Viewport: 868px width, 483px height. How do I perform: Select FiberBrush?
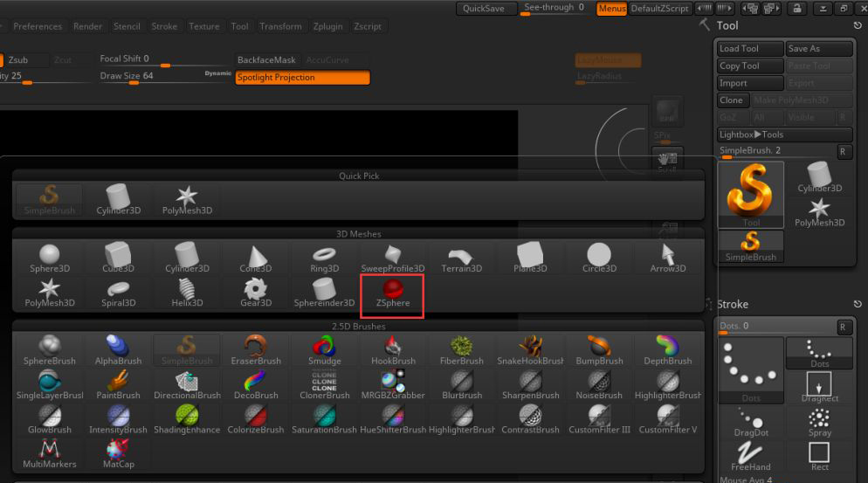point(462,351)
